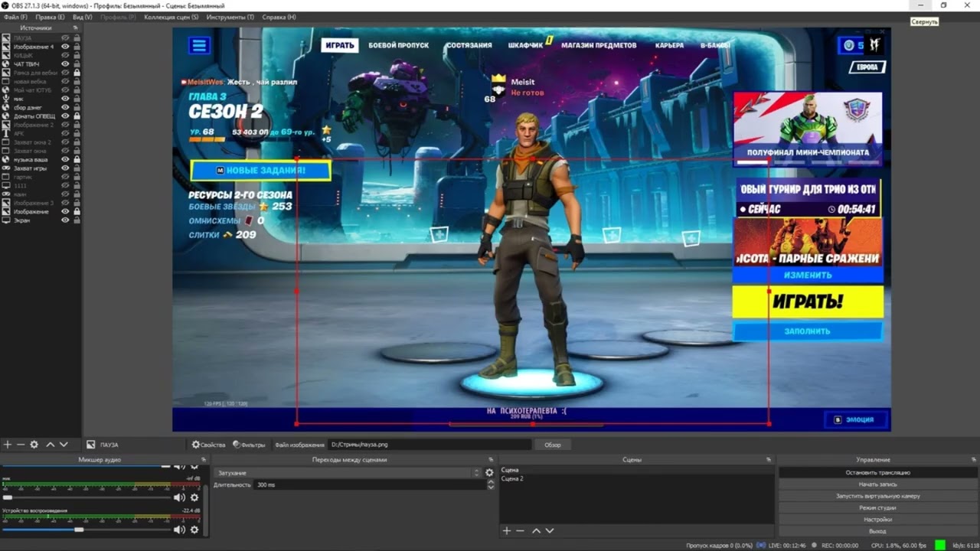Image resolution: width=980 pixels, height=551 pixels.
Task: Show the ПАУЗА source
Action: (x=65, y=38)
